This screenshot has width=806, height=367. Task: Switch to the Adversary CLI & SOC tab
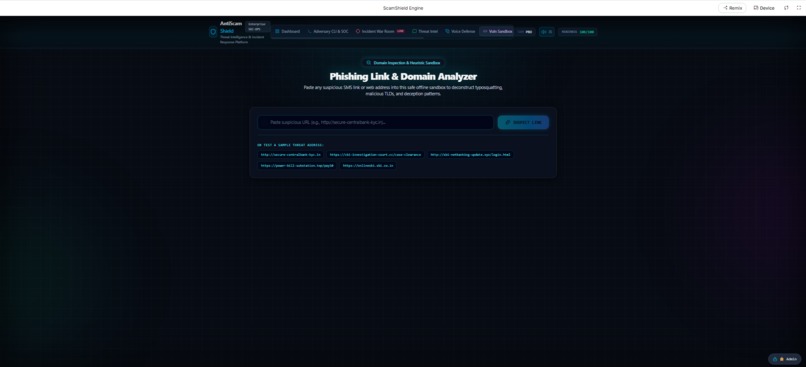tap(328, 31)
